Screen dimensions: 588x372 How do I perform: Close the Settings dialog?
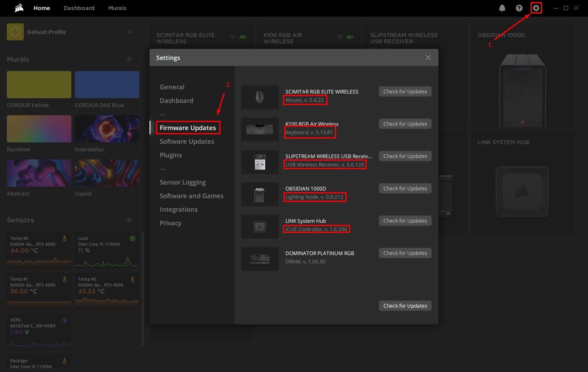428,57
